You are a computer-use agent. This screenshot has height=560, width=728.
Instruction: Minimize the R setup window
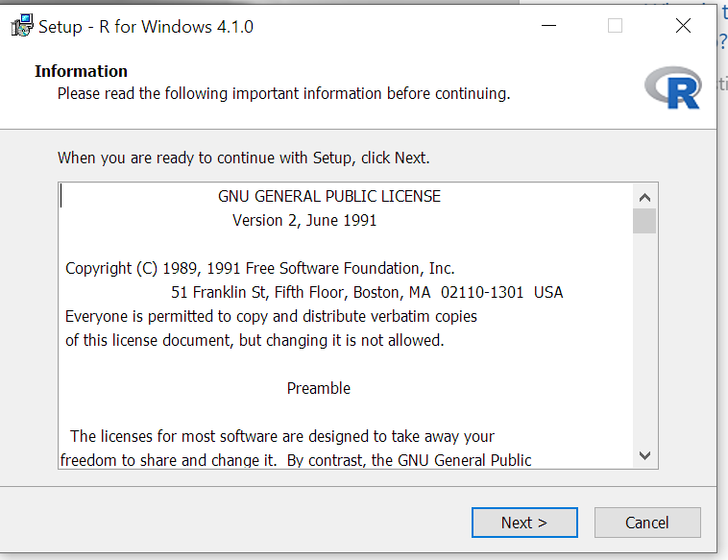pos(548,26)
